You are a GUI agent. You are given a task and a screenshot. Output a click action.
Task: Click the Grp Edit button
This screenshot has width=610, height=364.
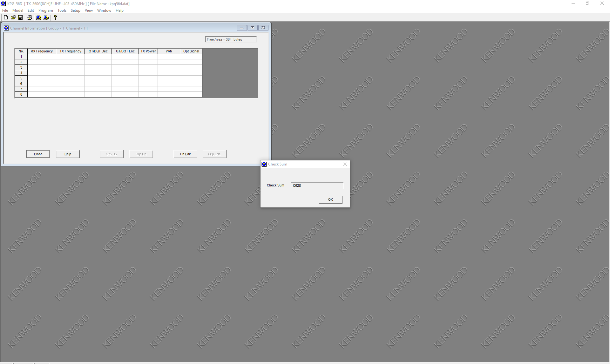214,154
